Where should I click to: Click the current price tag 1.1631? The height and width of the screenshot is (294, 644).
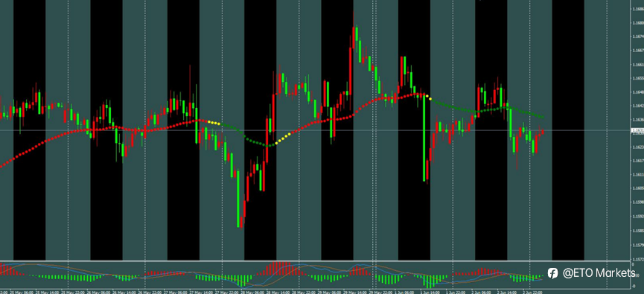click(x=637, y=130)
